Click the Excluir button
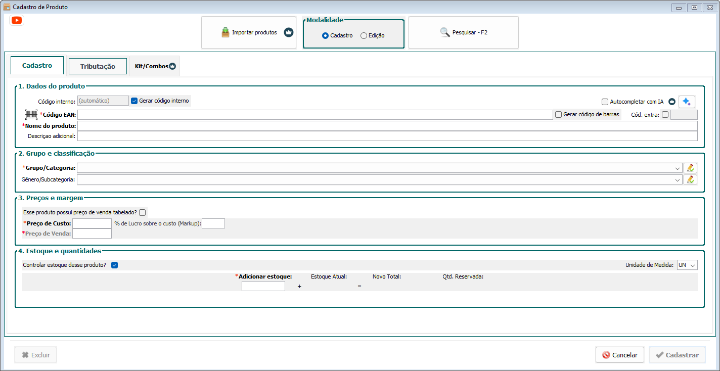The image size is (720, 371). tap(36, 355)
